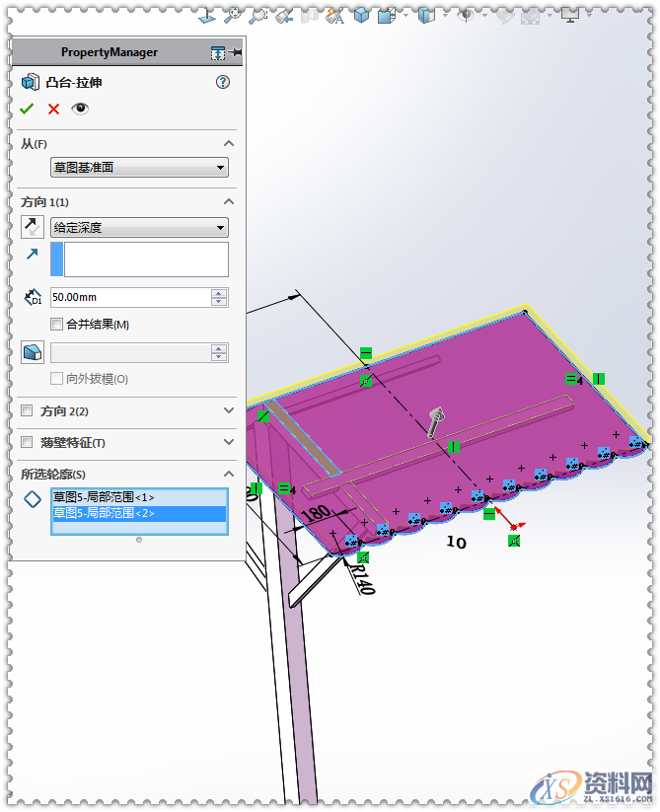Collapse the Direction 1 section
Screen dimensions: 660x812
[229, 201]
